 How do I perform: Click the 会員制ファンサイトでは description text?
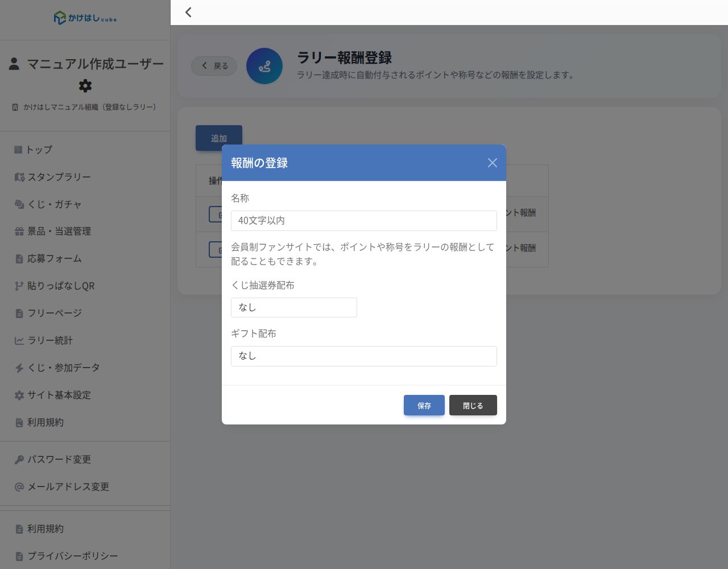tap(363, 254)
